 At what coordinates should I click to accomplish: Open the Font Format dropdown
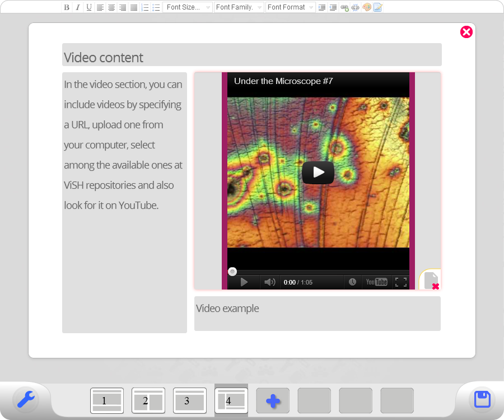290,7
